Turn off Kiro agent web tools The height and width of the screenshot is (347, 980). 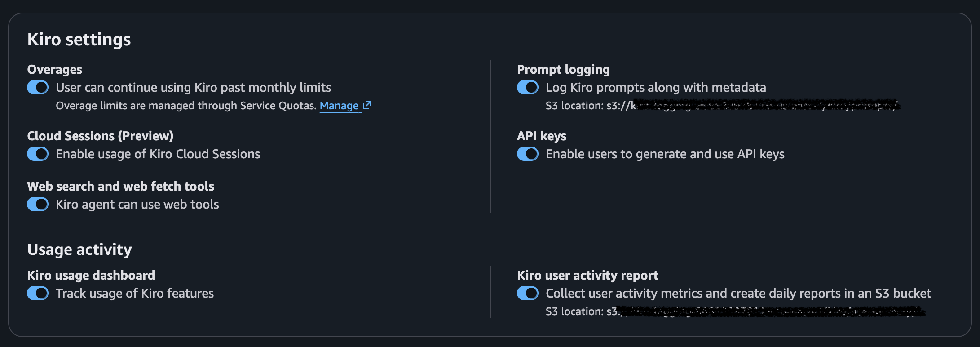[38, 204]
